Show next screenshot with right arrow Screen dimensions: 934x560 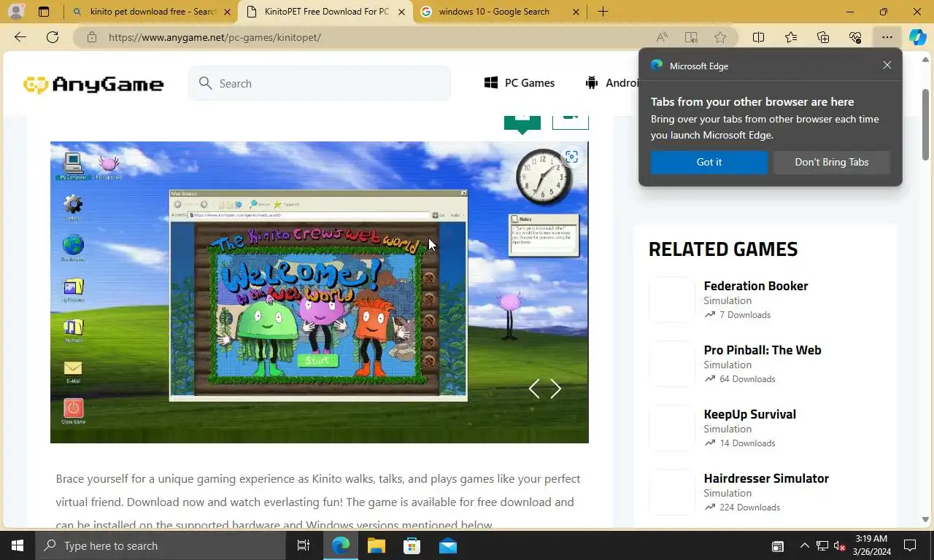(x=555, y=389)
